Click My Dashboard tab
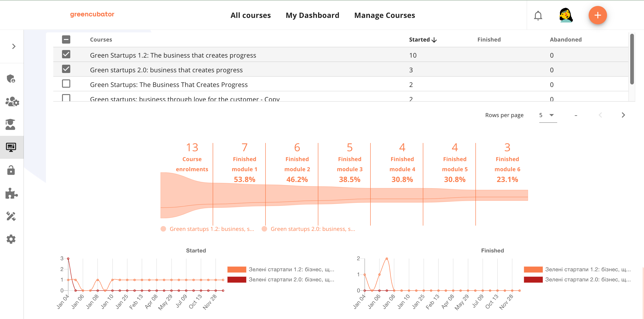 (313, 15)
